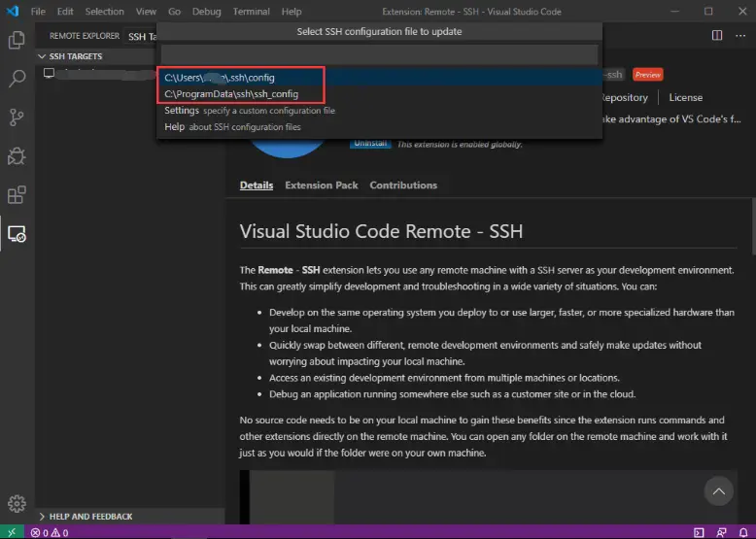Click the scroll-to-top arrow button
This screenshot has height=539, width=756.
(x=718, y=491)
